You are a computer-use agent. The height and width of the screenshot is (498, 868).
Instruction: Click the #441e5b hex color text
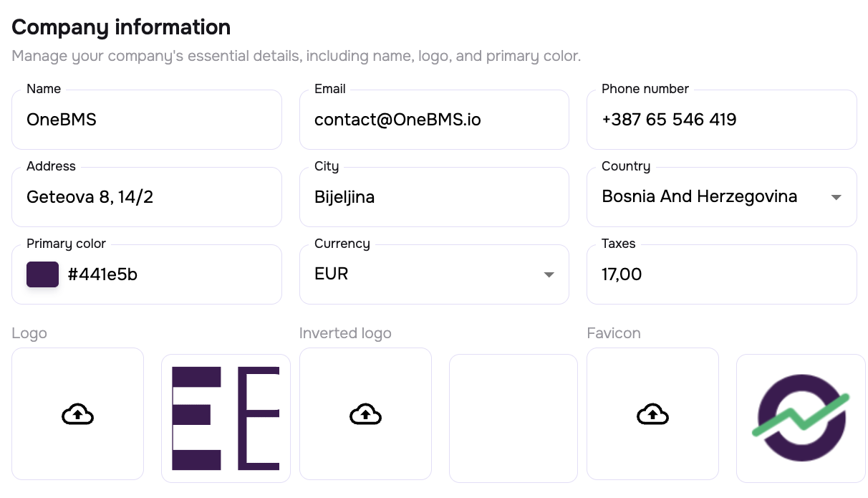tap(102, 274)
